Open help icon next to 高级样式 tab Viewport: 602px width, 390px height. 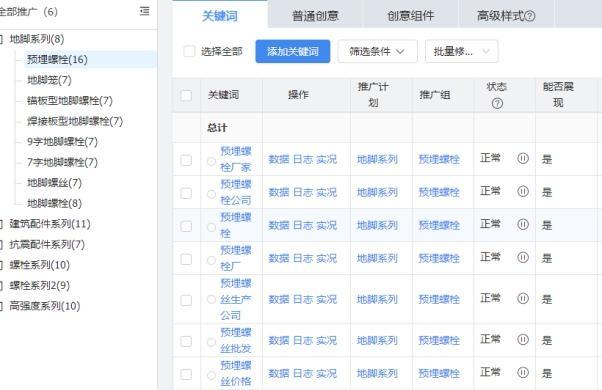pos(529,16)
